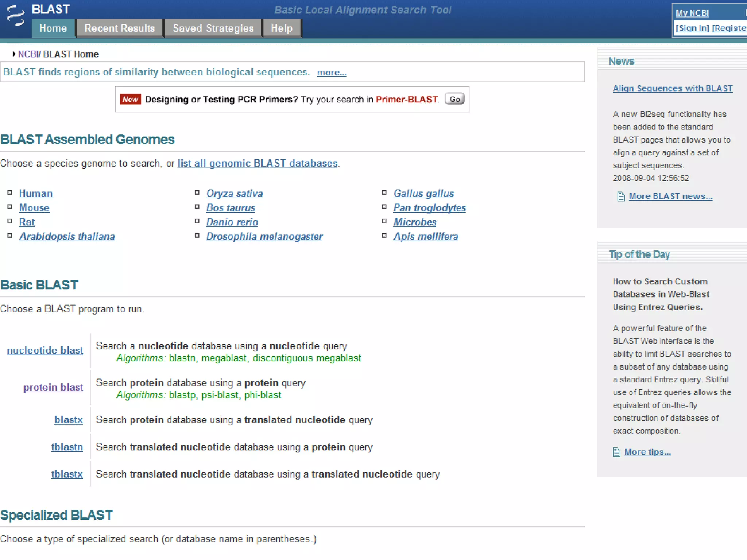This screenshot has height=560, width=747.
Task: Click square bullet next to Human
Action: (x=10, y=192)
